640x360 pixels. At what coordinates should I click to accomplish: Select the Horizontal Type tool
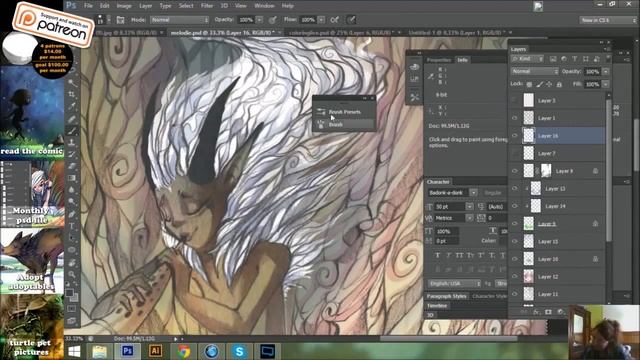[x=72, y=226]
